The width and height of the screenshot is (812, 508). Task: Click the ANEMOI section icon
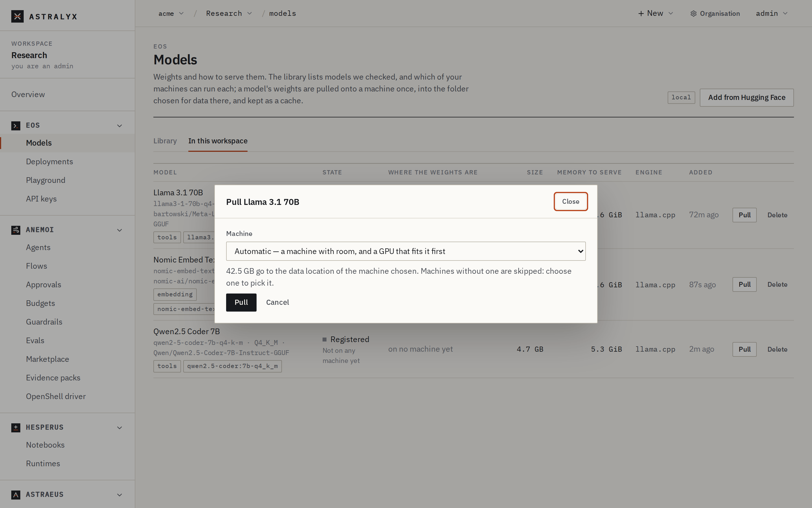(x=16, y=230)
